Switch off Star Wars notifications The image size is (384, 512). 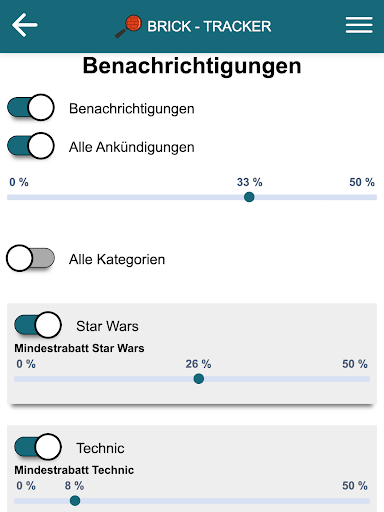[38, 325]
